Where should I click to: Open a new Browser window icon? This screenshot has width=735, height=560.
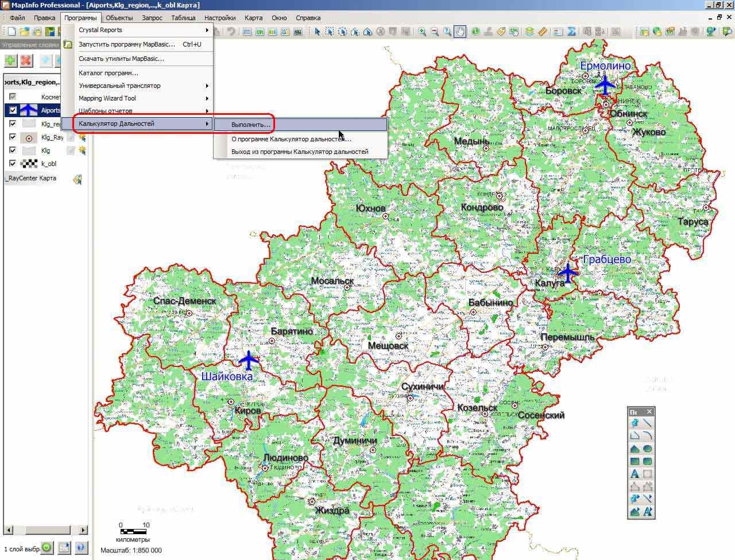pos(247,32)
